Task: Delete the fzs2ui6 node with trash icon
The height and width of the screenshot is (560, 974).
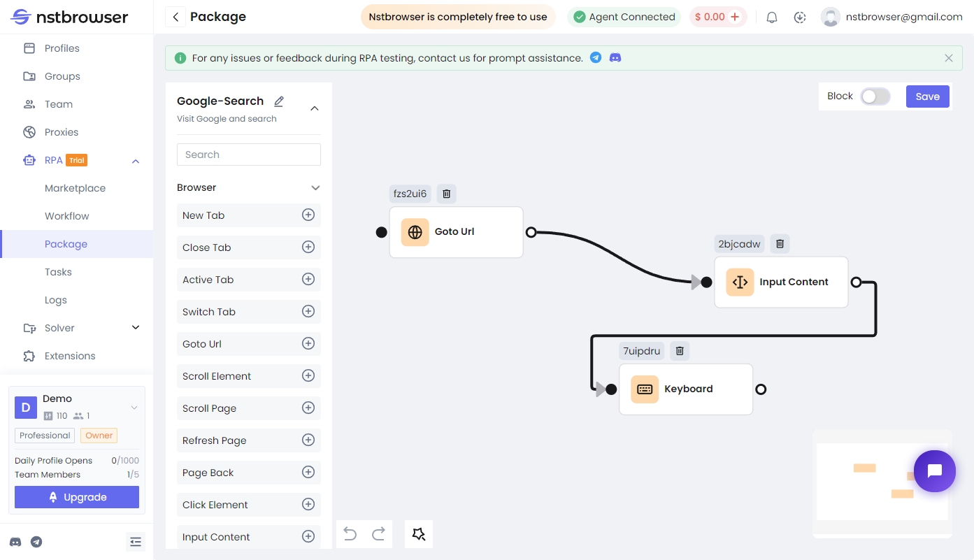Action: (447, 194)
